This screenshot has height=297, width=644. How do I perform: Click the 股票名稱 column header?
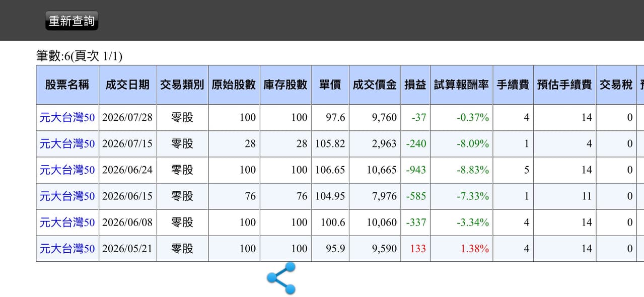point(67,85)
